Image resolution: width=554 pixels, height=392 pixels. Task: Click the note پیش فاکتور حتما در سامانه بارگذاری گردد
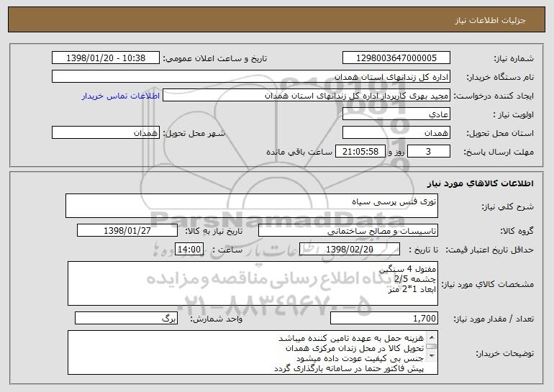click(x=349, y=369)
